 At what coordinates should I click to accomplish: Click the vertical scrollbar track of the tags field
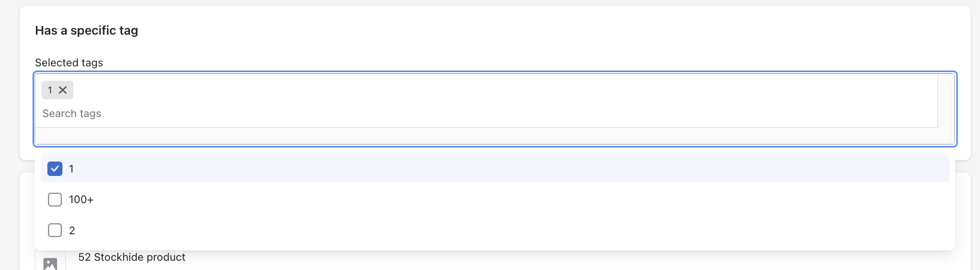pyautogui.click(x=946, y=101)
